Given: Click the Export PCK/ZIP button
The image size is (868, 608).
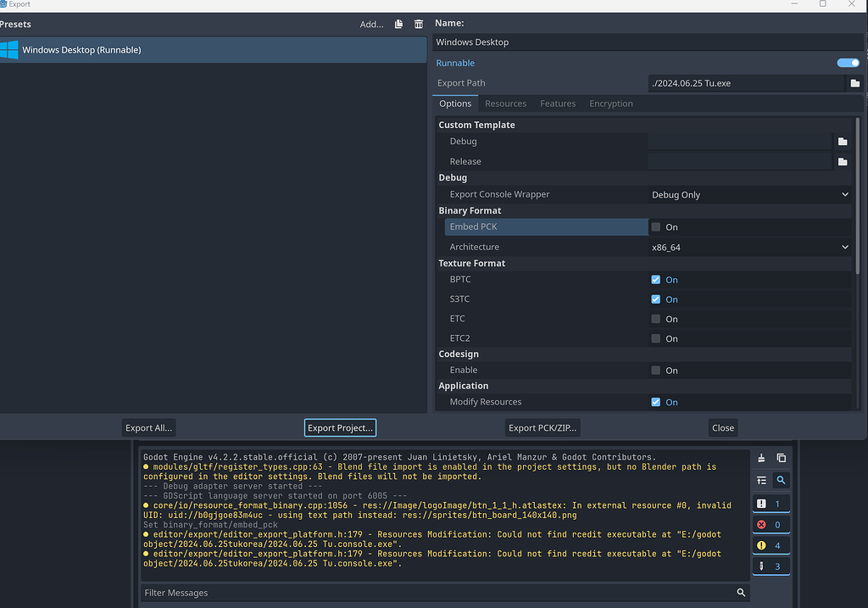Looking at the screenshot, I should click(x=542, y=427).
